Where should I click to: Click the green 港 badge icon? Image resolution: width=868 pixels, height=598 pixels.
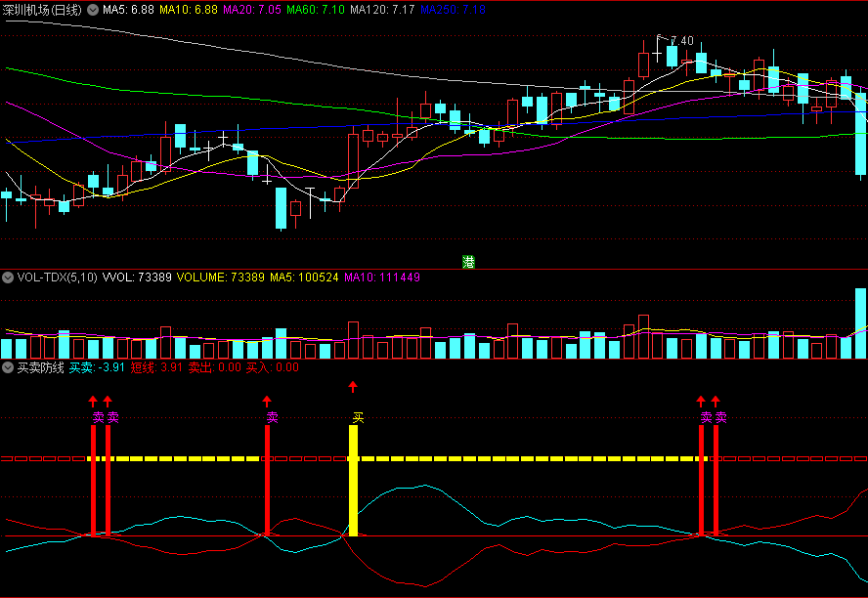(x=468, y=262)
